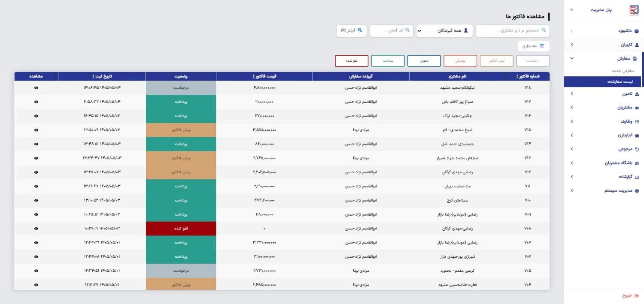Click the خروج logout icon
644x304 pixels.
636,295
